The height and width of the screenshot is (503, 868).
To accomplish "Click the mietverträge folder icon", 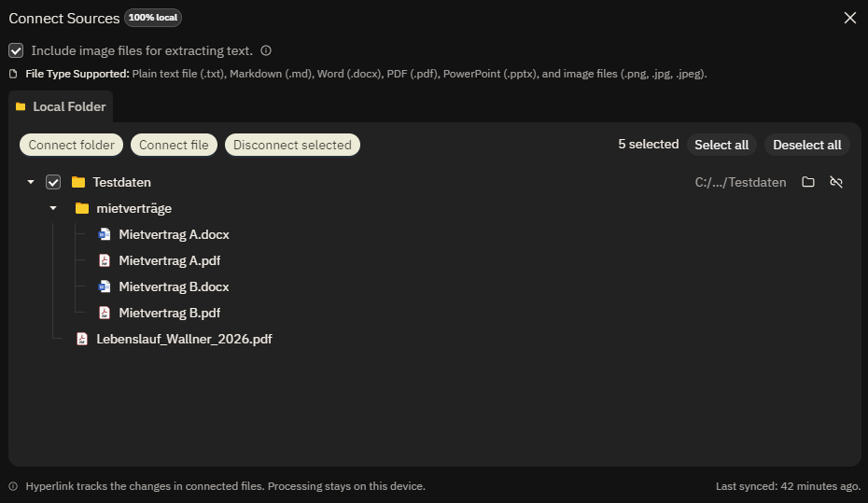I will tap(82, 208).
